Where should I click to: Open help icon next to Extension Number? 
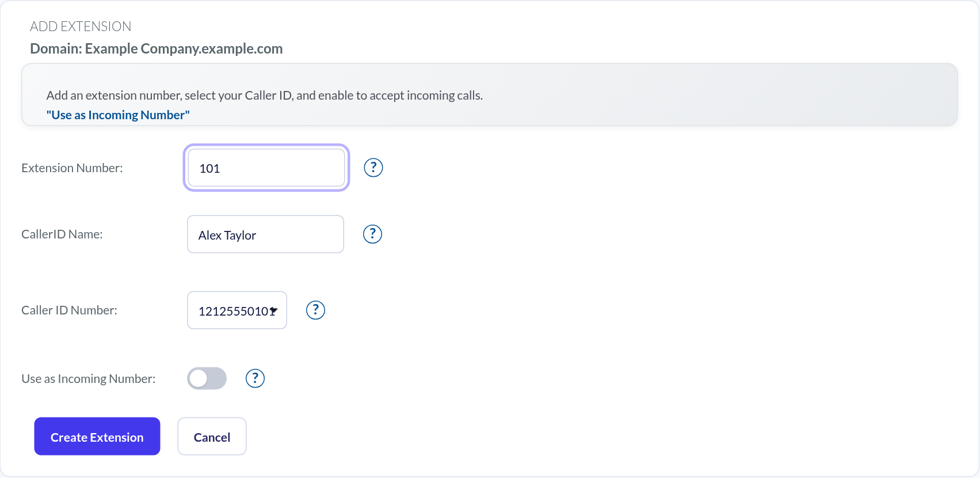point(373,168)
